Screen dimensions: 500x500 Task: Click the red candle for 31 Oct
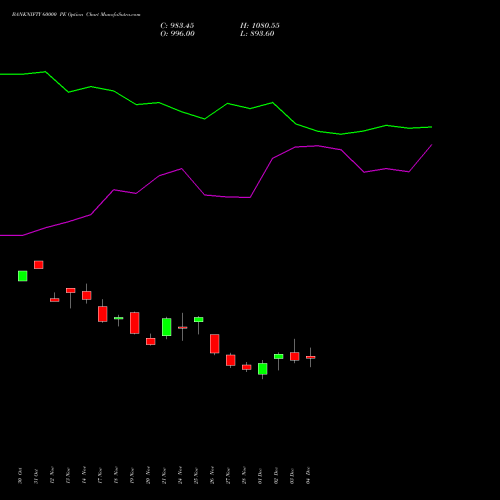coord(39,265)
